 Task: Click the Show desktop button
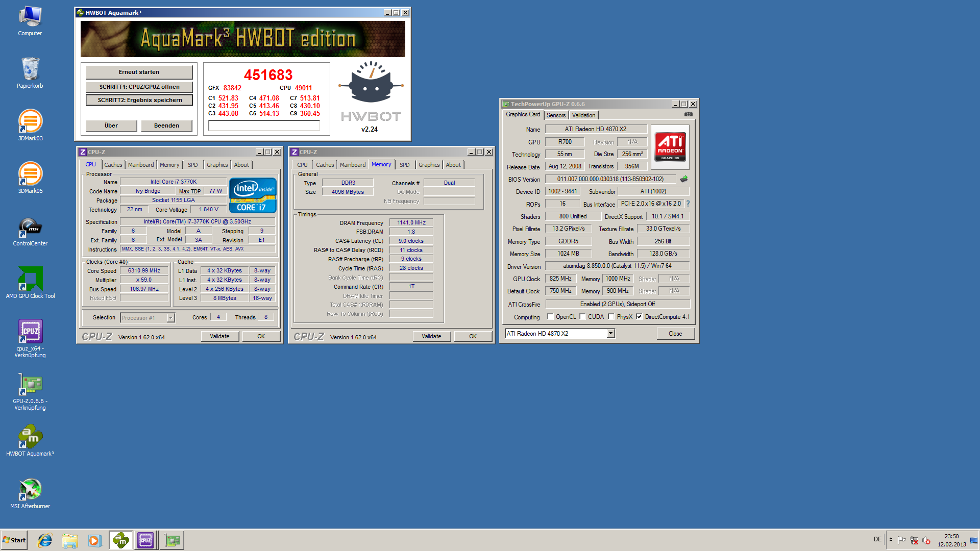click(x=974, y=540)
